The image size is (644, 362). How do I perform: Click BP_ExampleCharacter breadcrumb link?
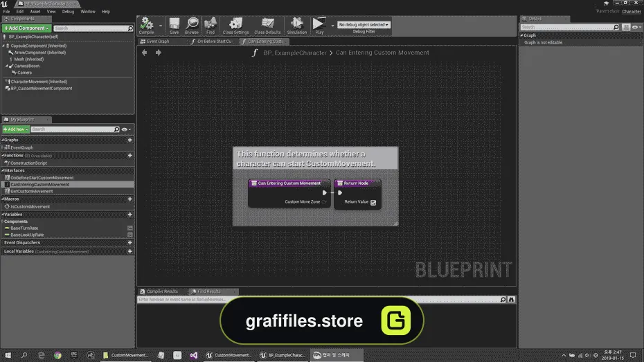point(295,53)
